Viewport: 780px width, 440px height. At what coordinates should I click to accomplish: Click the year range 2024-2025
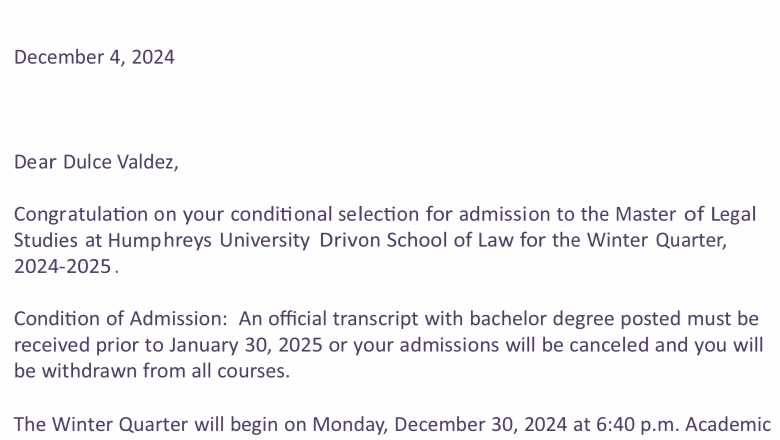(x=62, y=267)
